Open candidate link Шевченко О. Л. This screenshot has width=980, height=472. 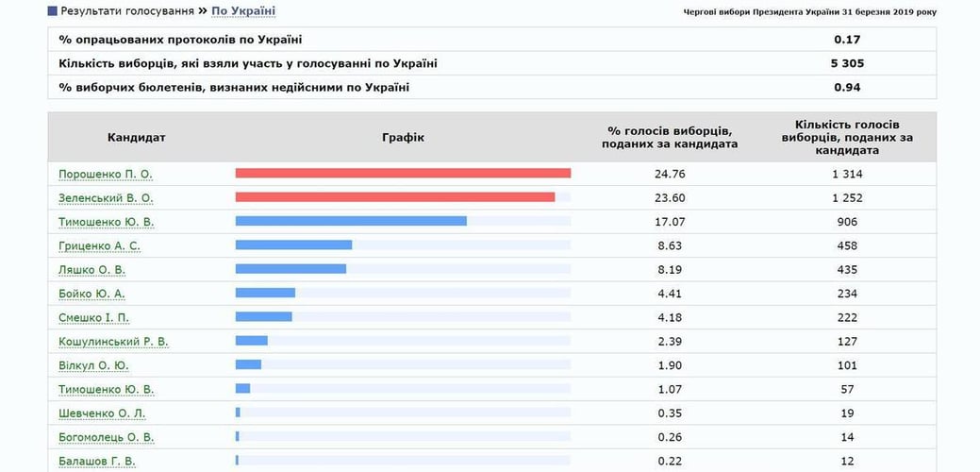[102, 413]
